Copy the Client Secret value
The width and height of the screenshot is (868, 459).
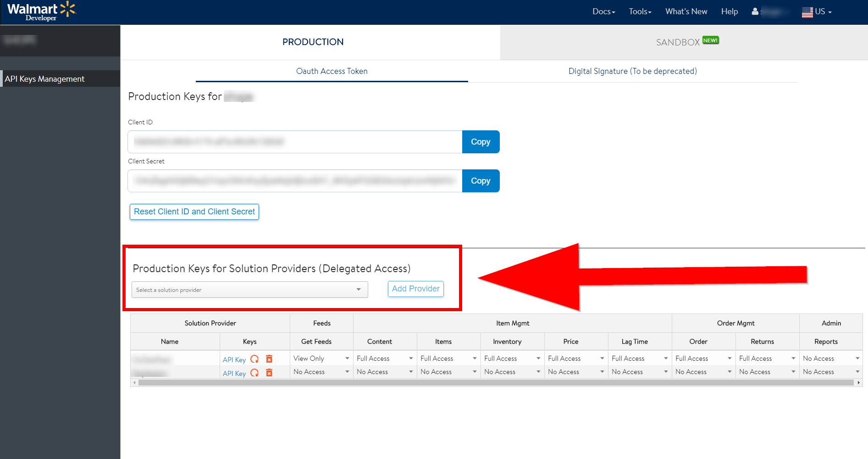481,181
